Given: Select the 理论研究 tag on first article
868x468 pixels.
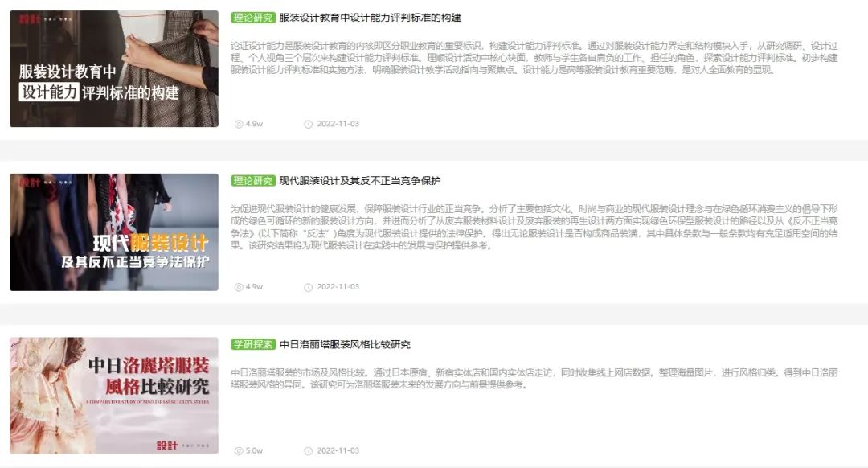Looking at the screenshot, I should [253, 18].
